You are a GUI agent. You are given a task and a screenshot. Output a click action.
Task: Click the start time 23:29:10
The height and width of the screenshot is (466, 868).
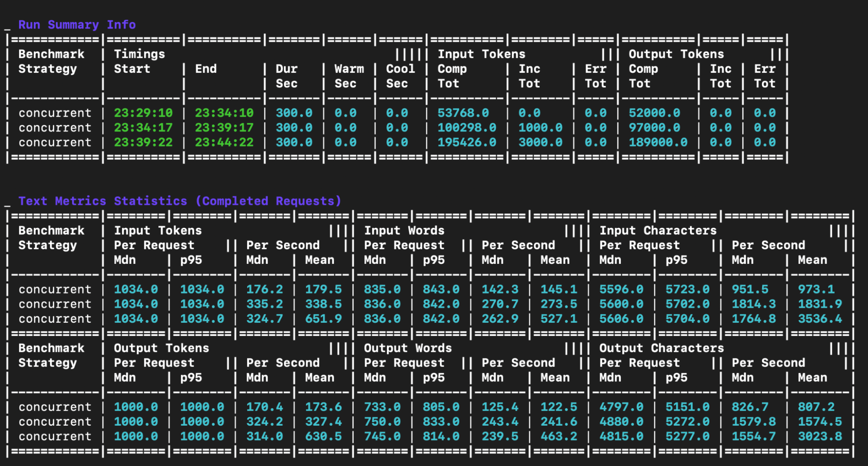(x=143, y=113)
